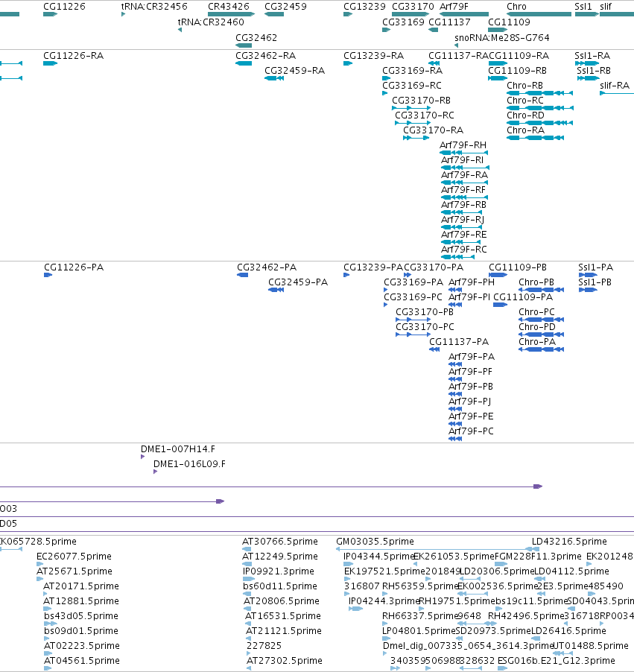
Task: Click the CG11226-PA protein label
Action: point(74,267)
